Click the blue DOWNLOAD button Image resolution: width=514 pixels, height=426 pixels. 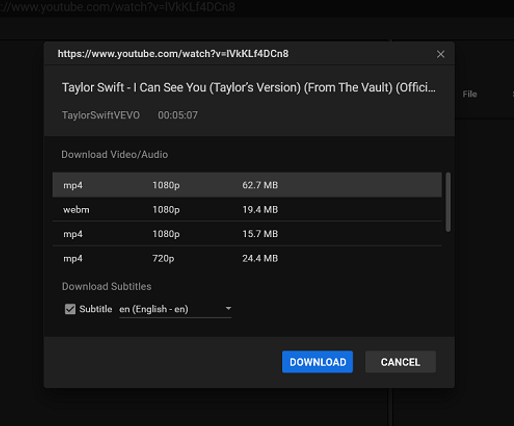tap(317, 362)
